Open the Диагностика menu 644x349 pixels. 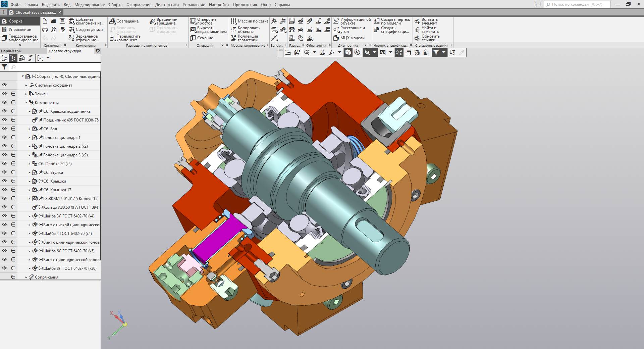[167, 5]
